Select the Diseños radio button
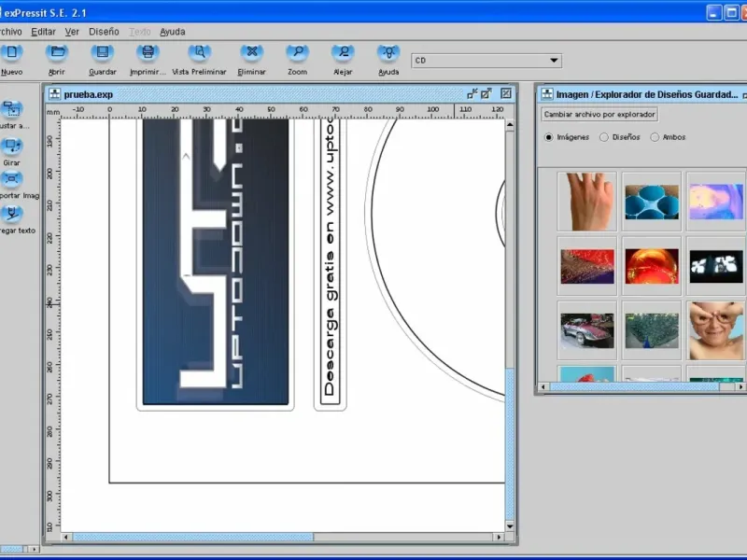The height and width of the screenshot is (560, 747). click(603, 137)
